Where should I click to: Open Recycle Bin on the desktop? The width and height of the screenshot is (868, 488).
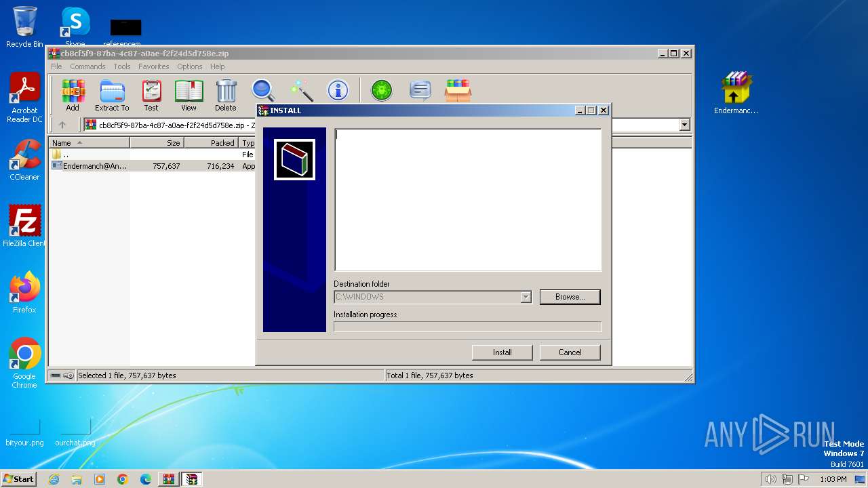click(x=24, y=27)
